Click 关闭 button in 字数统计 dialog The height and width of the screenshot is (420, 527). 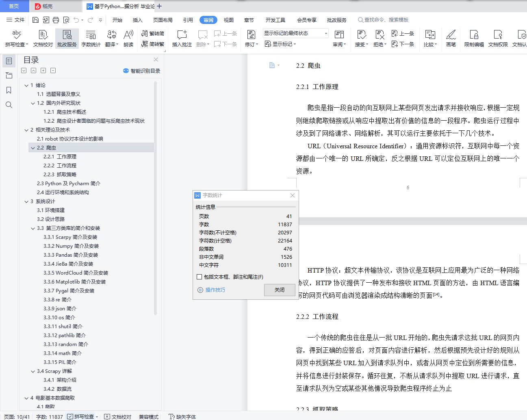pyautogui.click(x=280, y=290)
